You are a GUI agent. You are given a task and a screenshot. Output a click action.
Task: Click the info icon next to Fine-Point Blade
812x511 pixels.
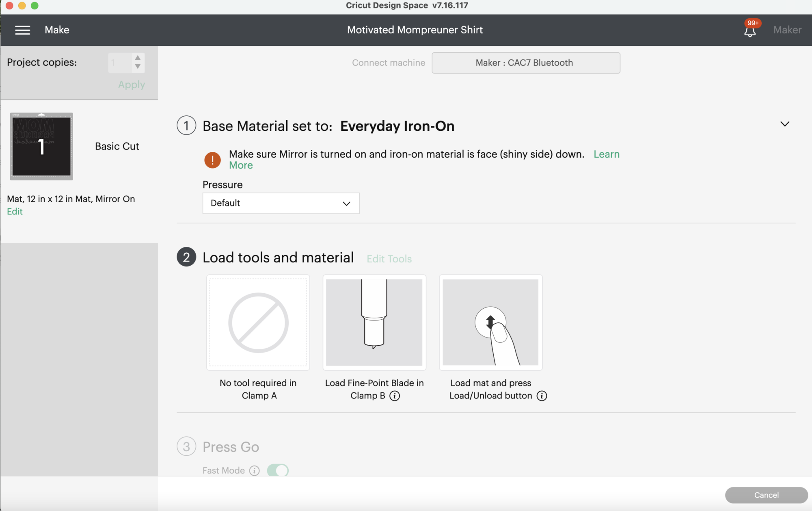point(394,395)
